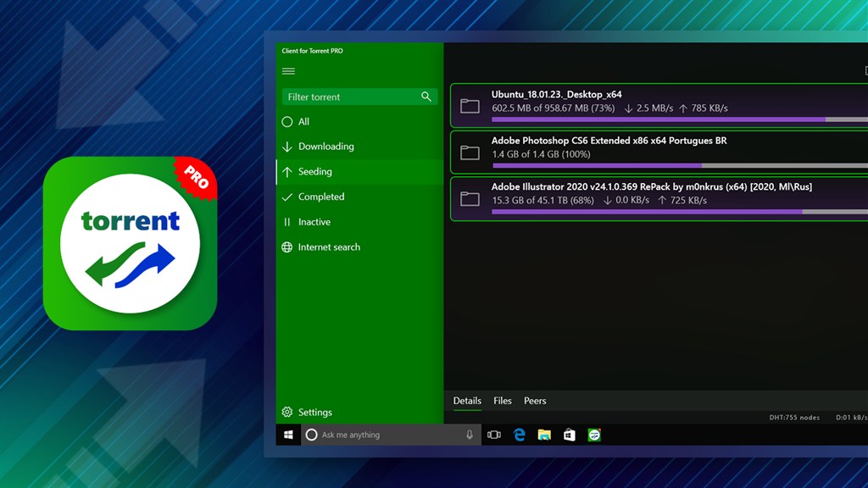
Task: Click the search magnifier in Filter torrent
Action: 426,97
